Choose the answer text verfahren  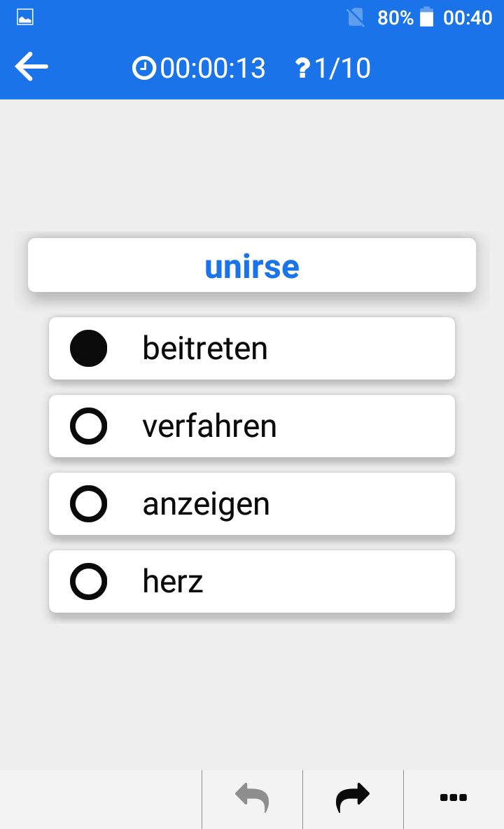point(209,426)
